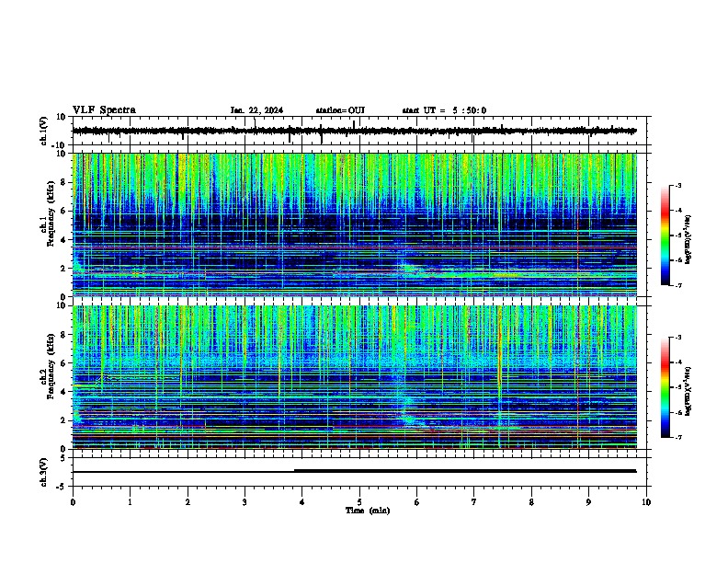Click the '3' tick on the Time axis
This screenshot has height=563, width=728.
pos(245,502)
